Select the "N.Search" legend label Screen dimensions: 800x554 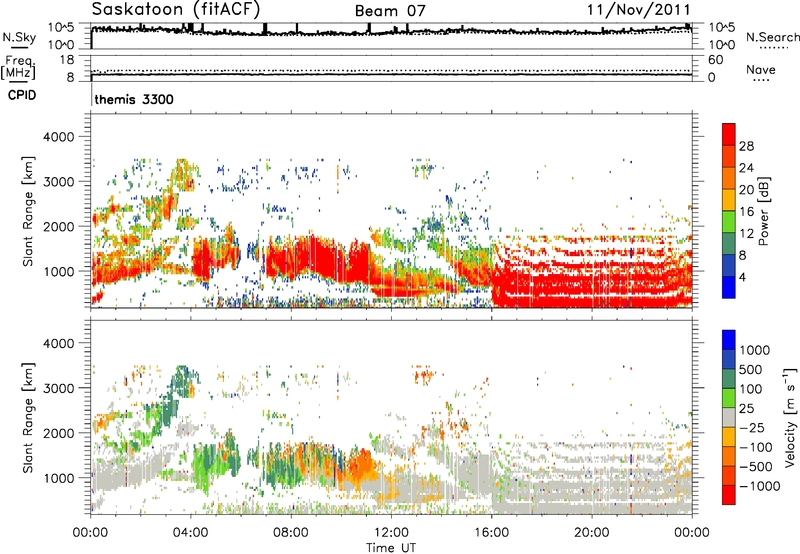pos(772,37)
